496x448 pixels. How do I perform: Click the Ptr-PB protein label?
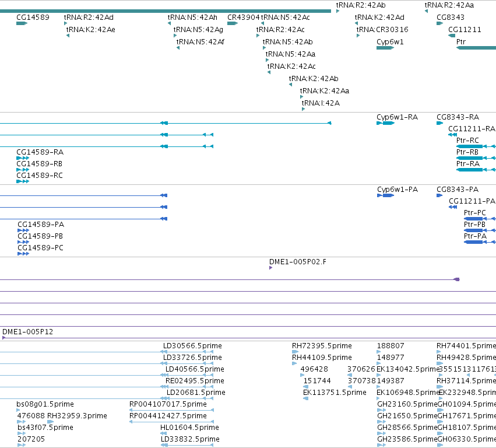point(474,225)
